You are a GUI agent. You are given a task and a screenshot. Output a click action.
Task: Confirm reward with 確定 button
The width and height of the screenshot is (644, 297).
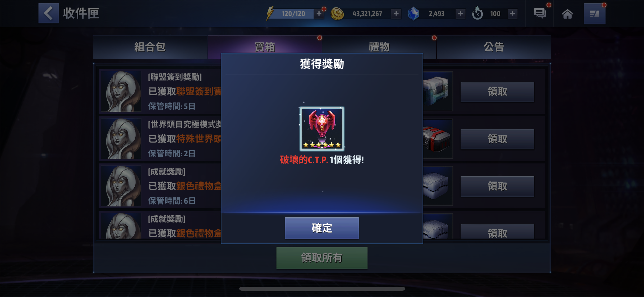(x=322, y=228)
